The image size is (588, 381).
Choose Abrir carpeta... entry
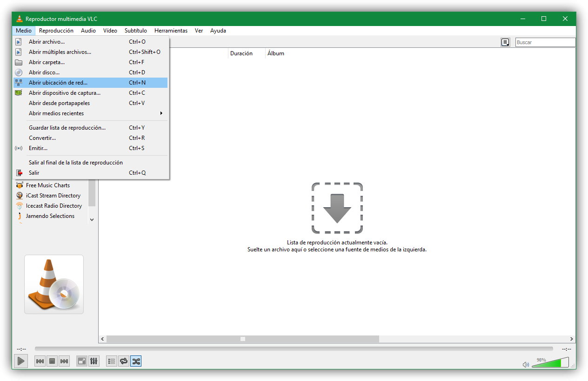[91, 62]
